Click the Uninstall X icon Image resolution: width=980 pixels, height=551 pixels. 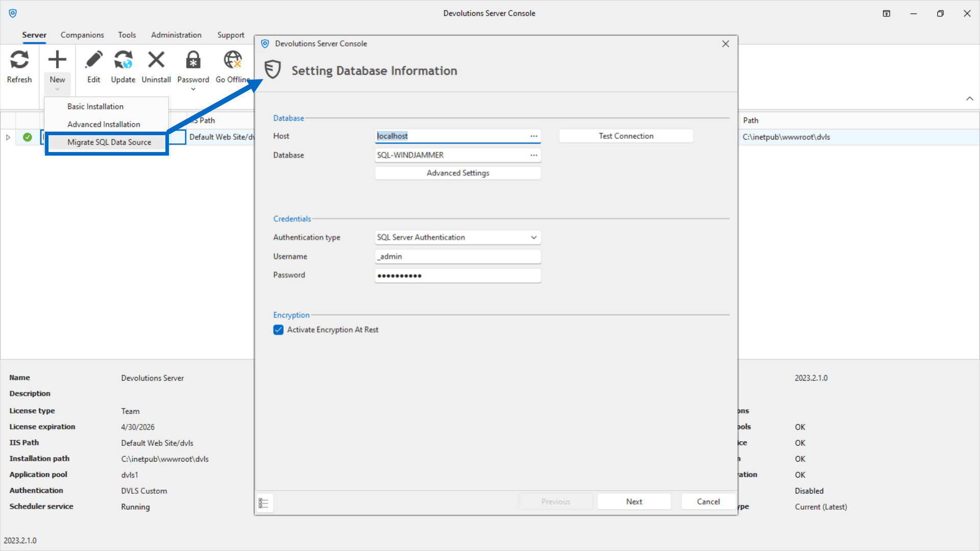point(156,61)
